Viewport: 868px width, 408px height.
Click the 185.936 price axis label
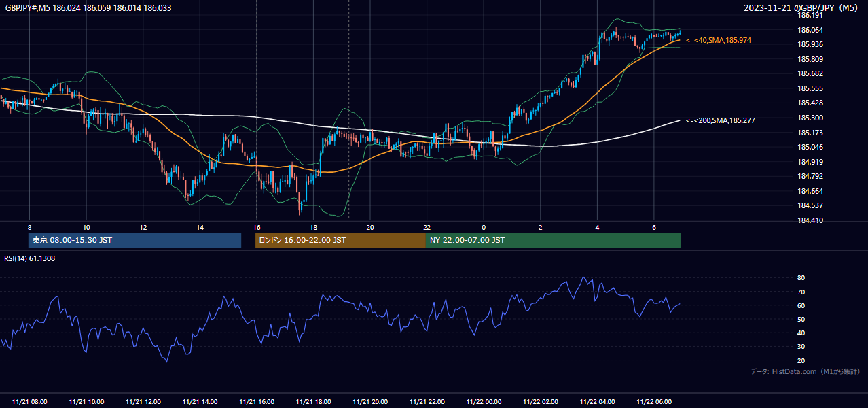[x=810, y=44]
